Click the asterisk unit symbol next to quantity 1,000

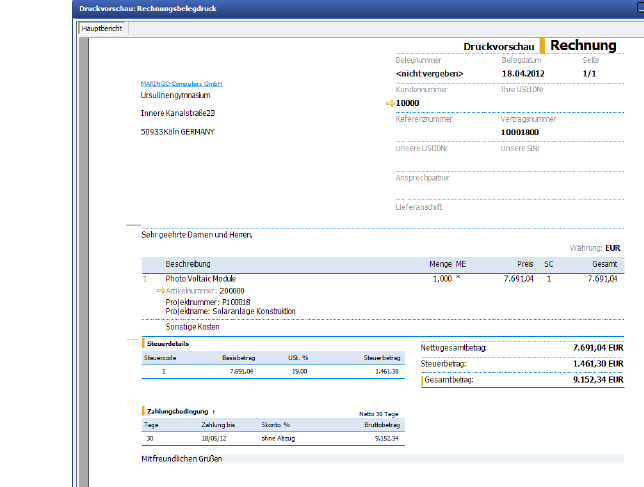[459, 279]
